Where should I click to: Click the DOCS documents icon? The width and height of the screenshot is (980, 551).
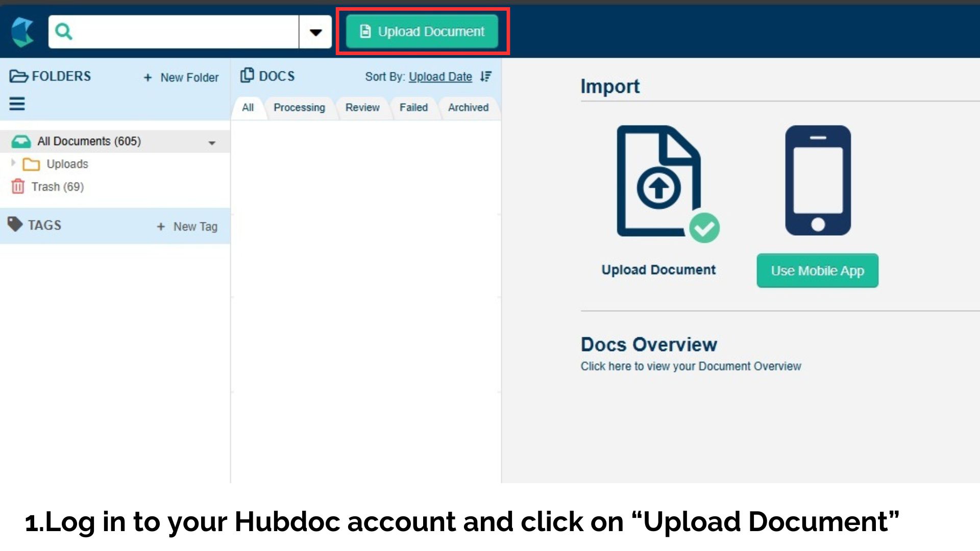click(247, 76)
